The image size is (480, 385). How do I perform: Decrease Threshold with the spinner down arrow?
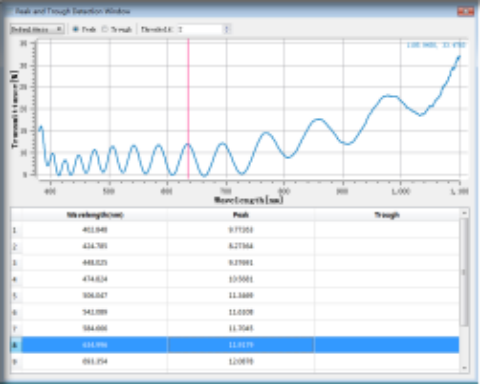pyautogui.click(x=227, y=32)
